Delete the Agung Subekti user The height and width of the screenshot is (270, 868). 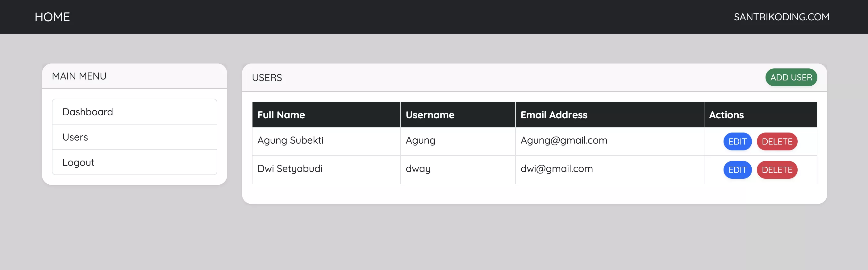click(x=777, y=141)
